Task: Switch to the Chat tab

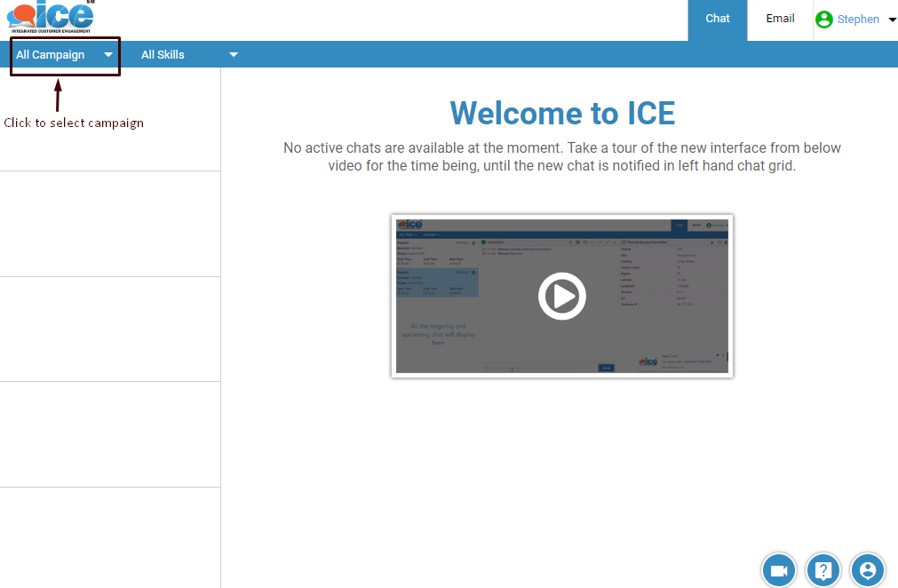Action: point(718,19)
